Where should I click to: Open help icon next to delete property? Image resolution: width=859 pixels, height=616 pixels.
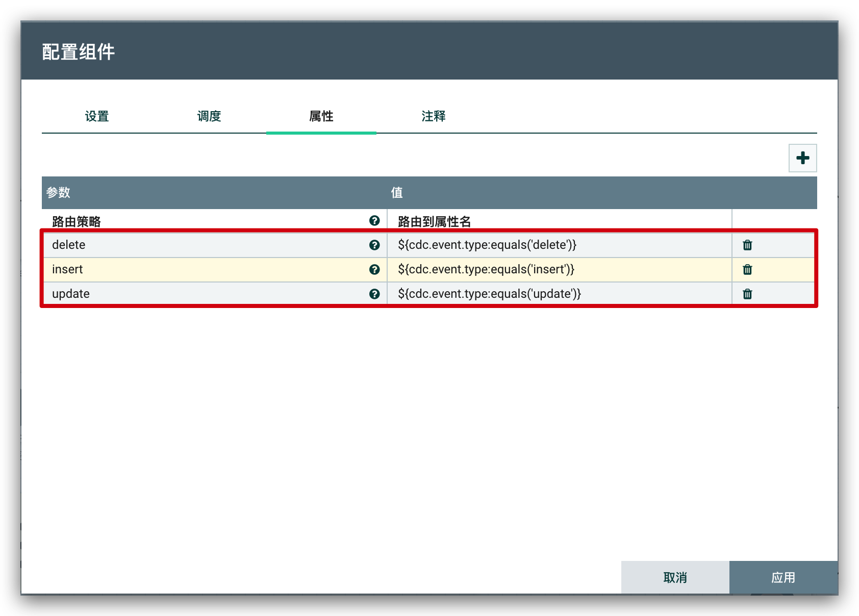pos(374,245)
